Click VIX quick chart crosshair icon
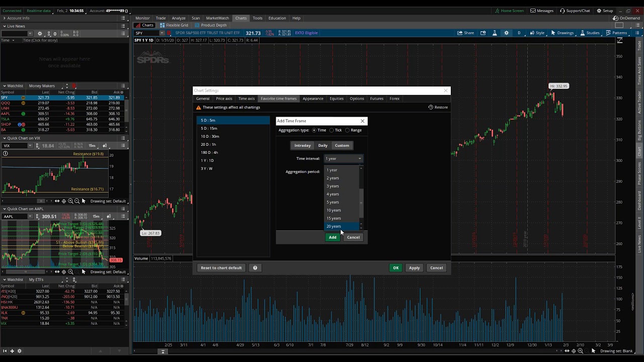This screenshot has width=644, height=362. tap(63, 201)
